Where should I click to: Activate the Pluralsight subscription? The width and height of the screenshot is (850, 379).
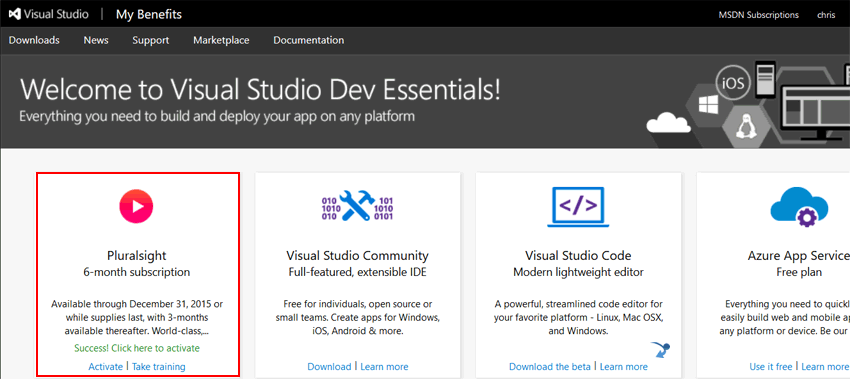pyautogui.click(x=106, y=367)
